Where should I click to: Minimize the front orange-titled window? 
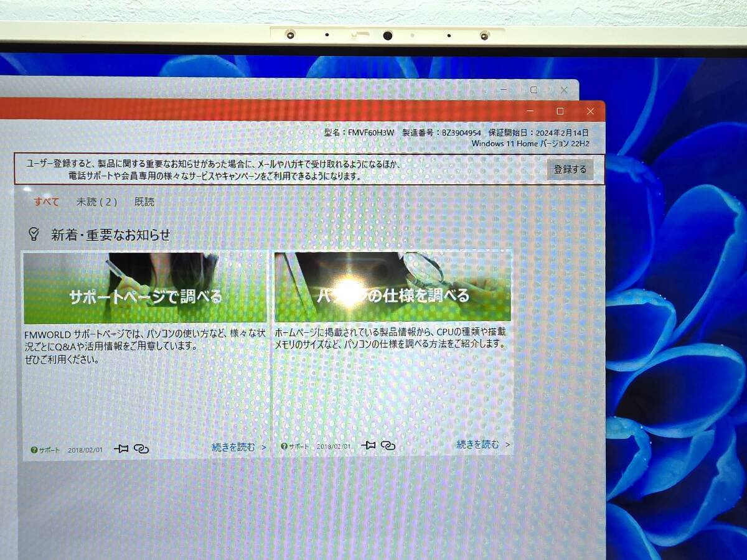(529, 111)
